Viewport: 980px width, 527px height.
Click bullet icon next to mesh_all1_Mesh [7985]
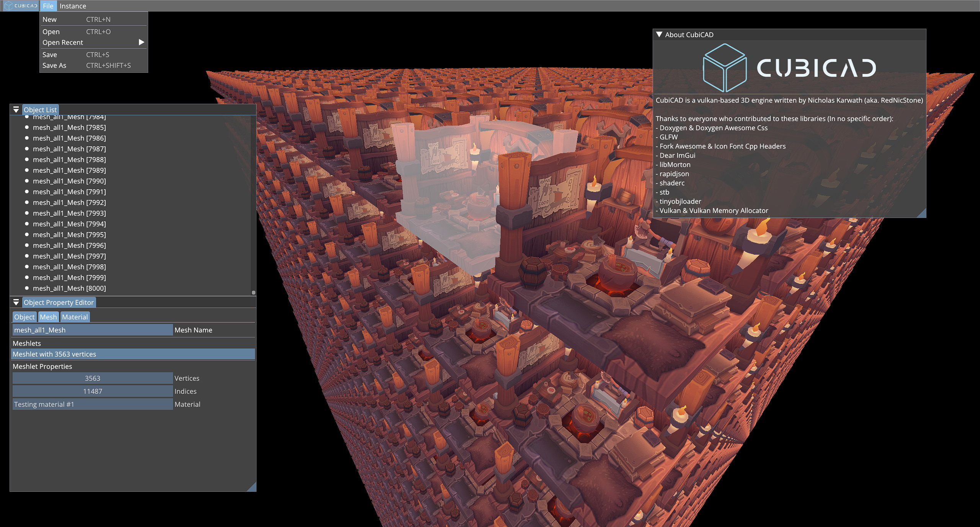click(x=27, y=127)
